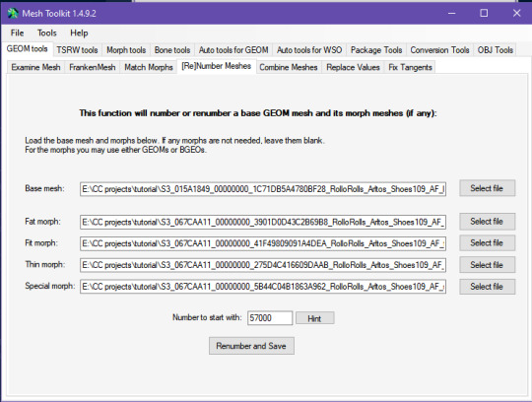Click Select file for Thin morph
532x402 pixels.
click(x=488, y=265)
